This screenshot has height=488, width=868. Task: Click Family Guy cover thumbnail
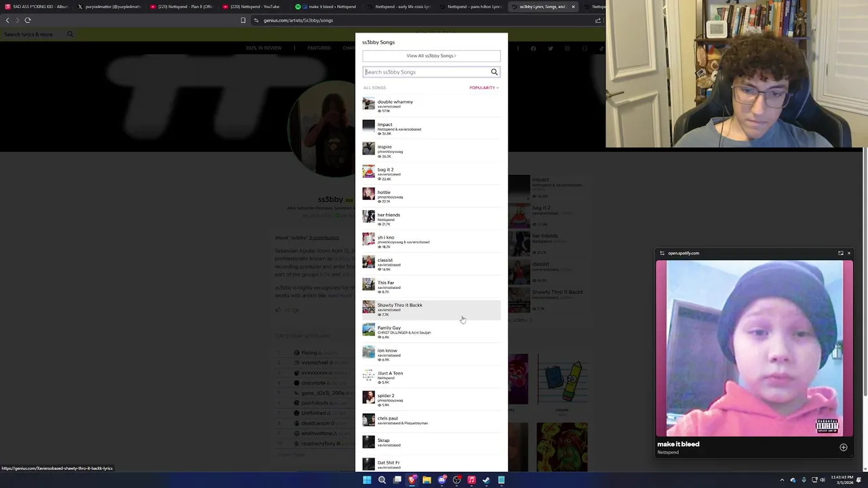[368, 330]
